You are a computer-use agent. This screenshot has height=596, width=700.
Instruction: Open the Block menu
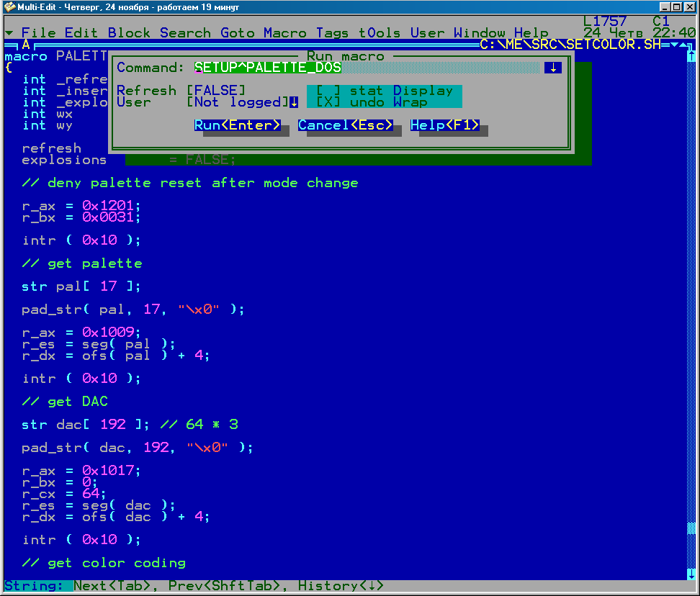tap(129, 33)
